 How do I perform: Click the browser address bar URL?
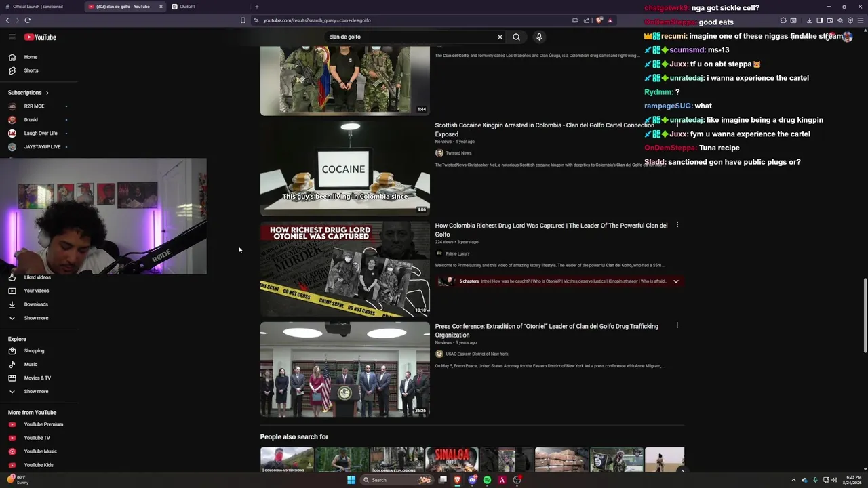317,20
